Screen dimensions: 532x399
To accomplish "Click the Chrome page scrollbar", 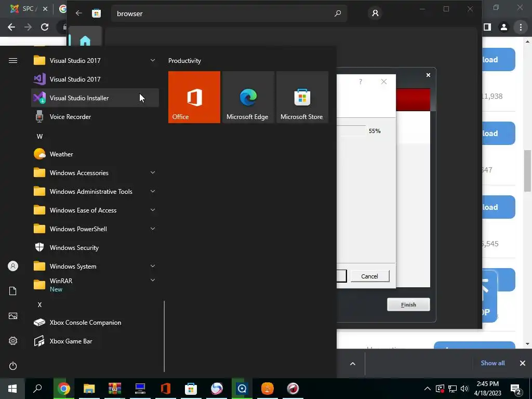I will [x=527, y=171].
